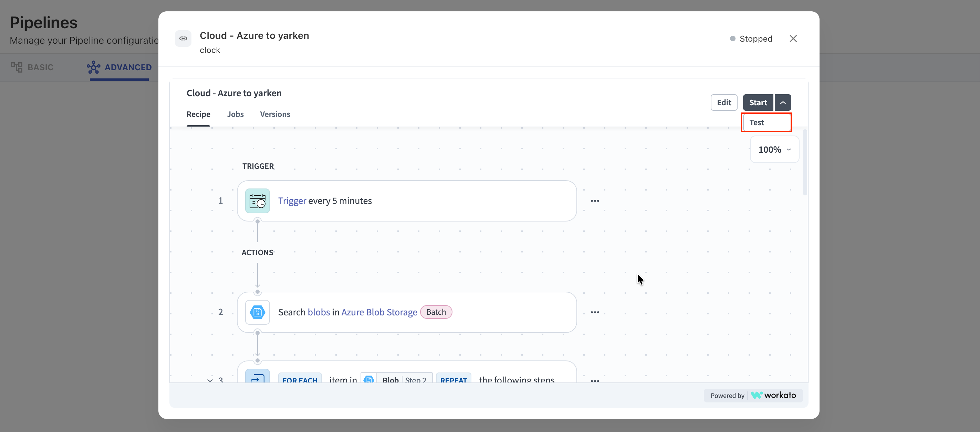Click the Pipelines page heading
The height and width of the screenshot is (432, 980).
[44, 22]
